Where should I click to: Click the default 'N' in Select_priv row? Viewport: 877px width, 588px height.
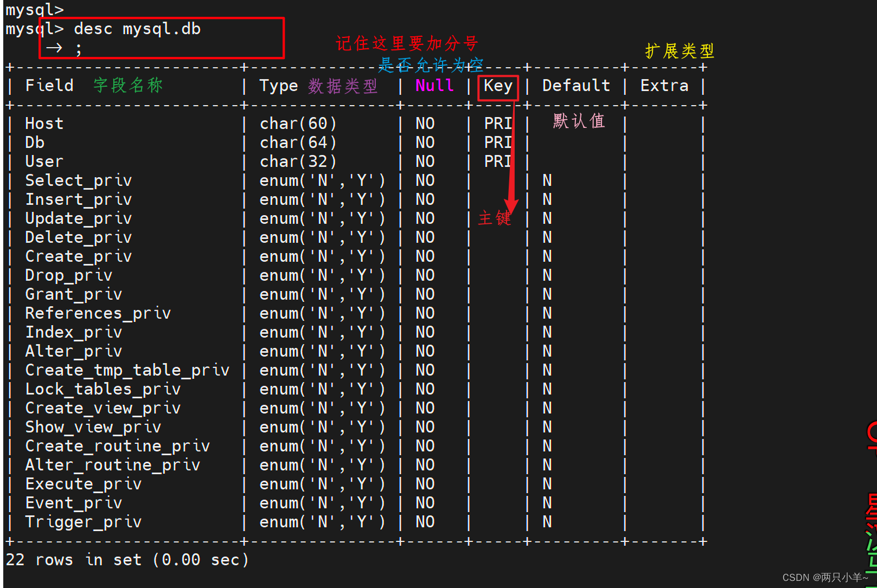[x=547, y=180]
